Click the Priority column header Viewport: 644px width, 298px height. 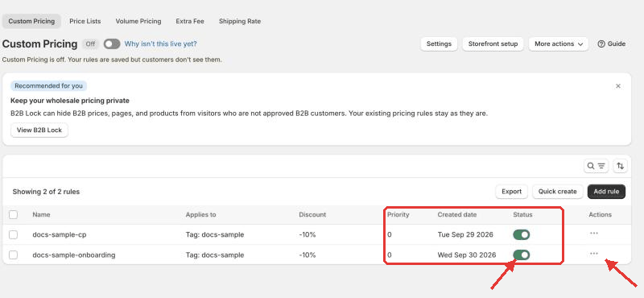tap(398, 214)
